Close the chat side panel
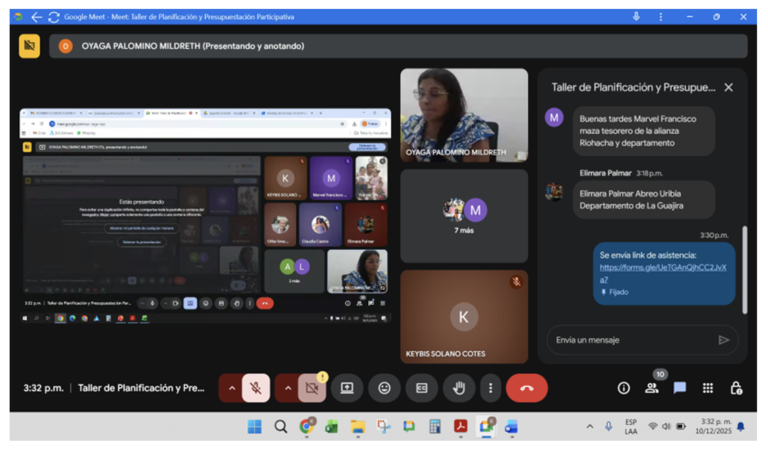 tap(728, 88)
